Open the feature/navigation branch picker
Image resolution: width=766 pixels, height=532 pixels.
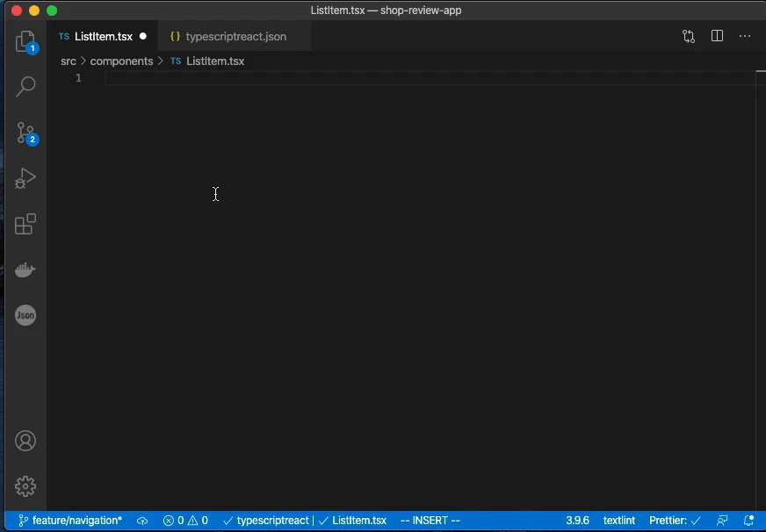coord(70,521)
